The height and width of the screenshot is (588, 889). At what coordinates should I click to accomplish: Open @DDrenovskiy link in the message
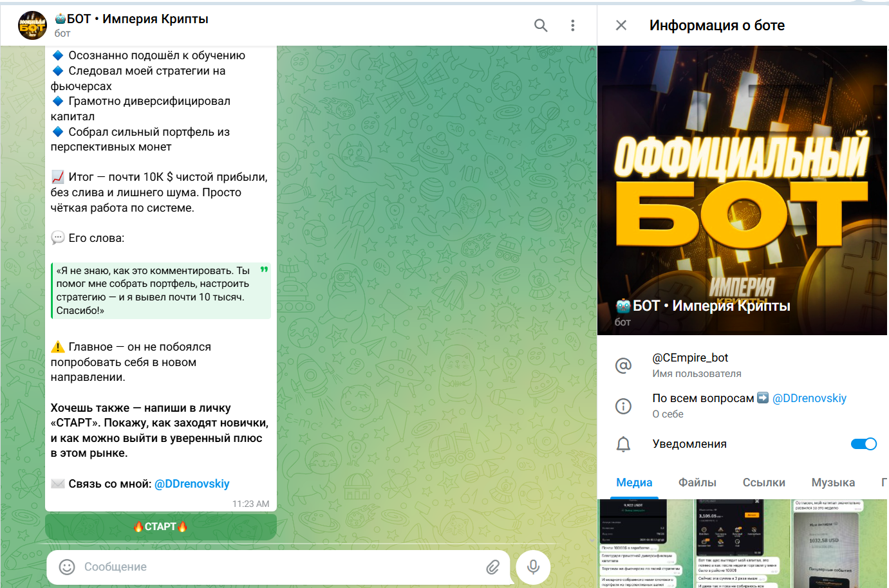point(192,484)
